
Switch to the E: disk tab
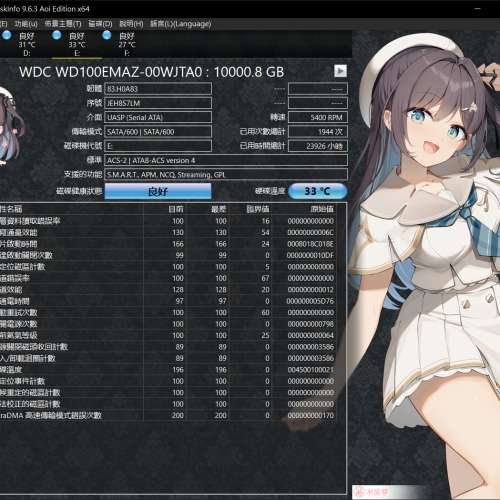pyautogui.click(x=77, y=44)
